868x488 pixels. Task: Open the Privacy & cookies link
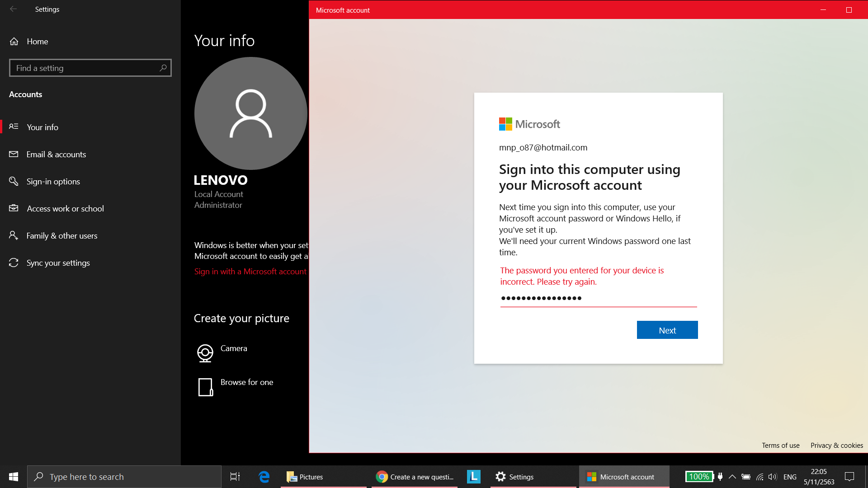pos(836,445)
